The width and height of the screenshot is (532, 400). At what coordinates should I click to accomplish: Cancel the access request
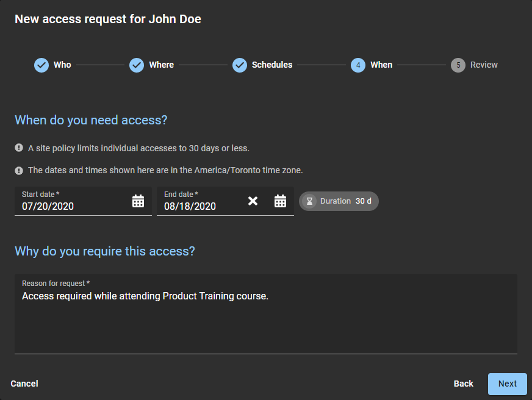point(24,384)
